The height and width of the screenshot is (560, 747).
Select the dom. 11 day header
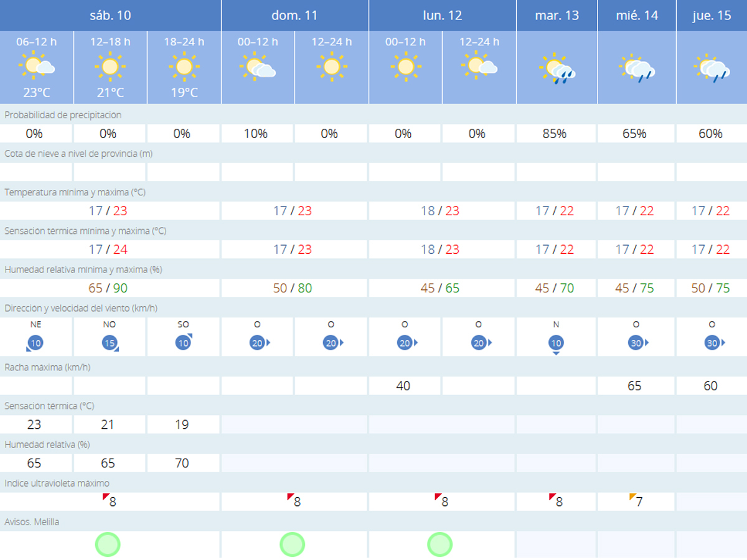pos(294,15)
